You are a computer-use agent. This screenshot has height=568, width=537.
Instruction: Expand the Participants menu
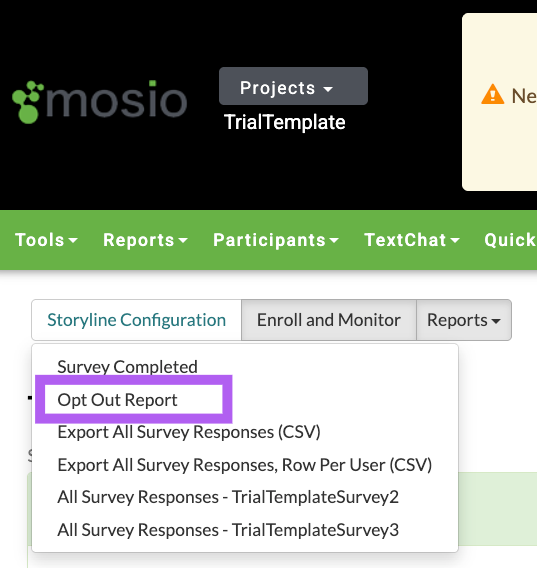click(276, 240)
